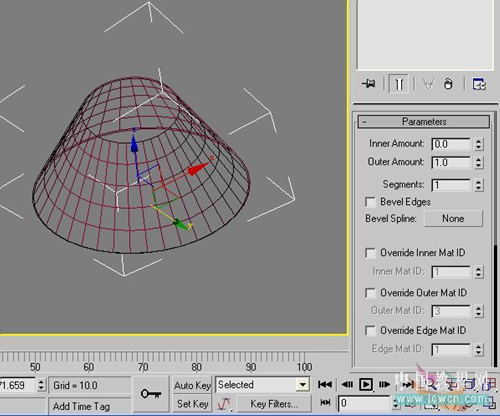
Task: Click Make Unique icon
Action: (429, 84)
